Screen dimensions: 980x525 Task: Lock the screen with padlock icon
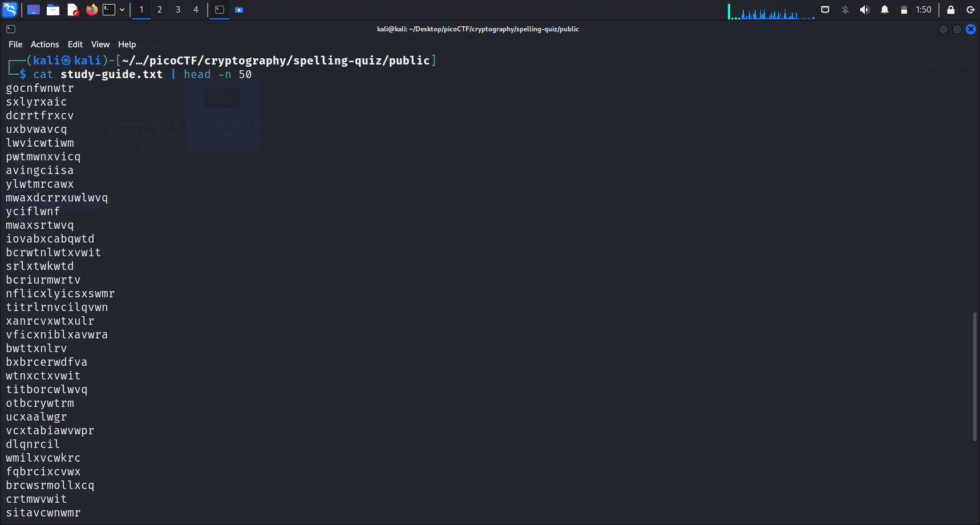pos(951,10)
